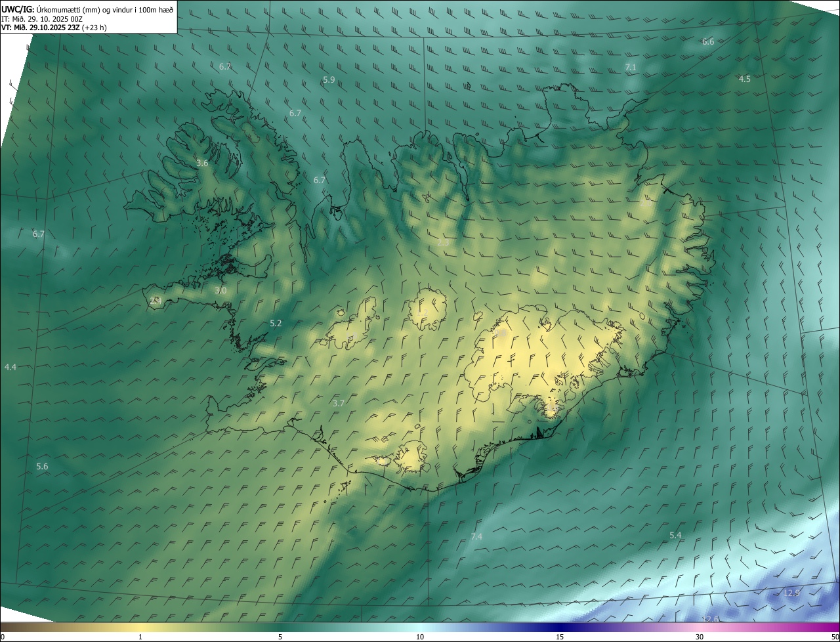The height and width of the screenshot is (642, 840).
Task: Click the 12.9 value label
Action: tap(792, 593)
